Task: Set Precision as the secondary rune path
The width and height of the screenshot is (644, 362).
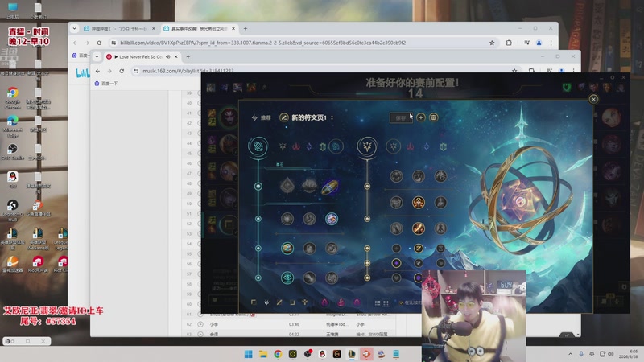Action: click(x=394, y=146)
